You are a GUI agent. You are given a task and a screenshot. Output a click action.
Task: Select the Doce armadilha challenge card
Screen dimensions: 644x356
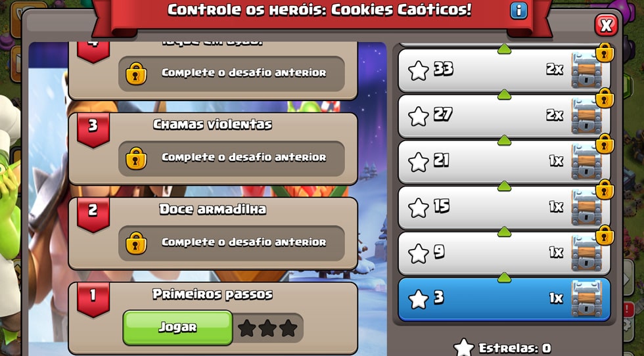pyautogui.click(x=213, y=233)
